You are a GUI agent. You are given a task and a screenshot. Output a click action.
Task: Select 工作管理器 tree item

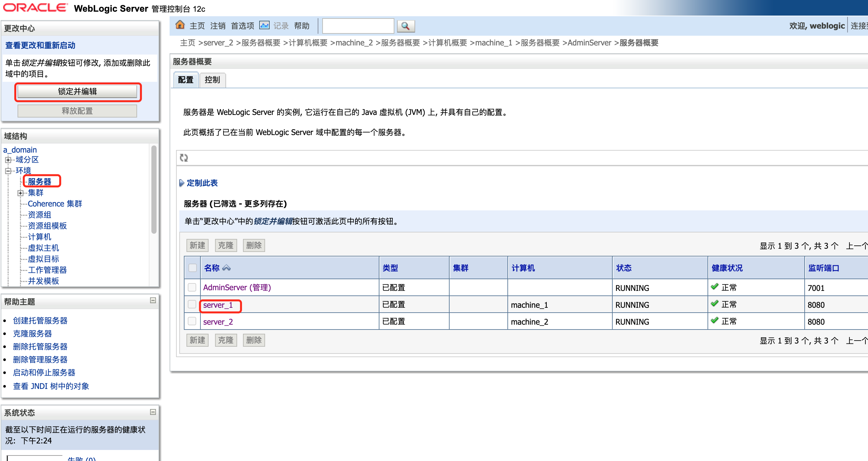click(x=47, y=270)
